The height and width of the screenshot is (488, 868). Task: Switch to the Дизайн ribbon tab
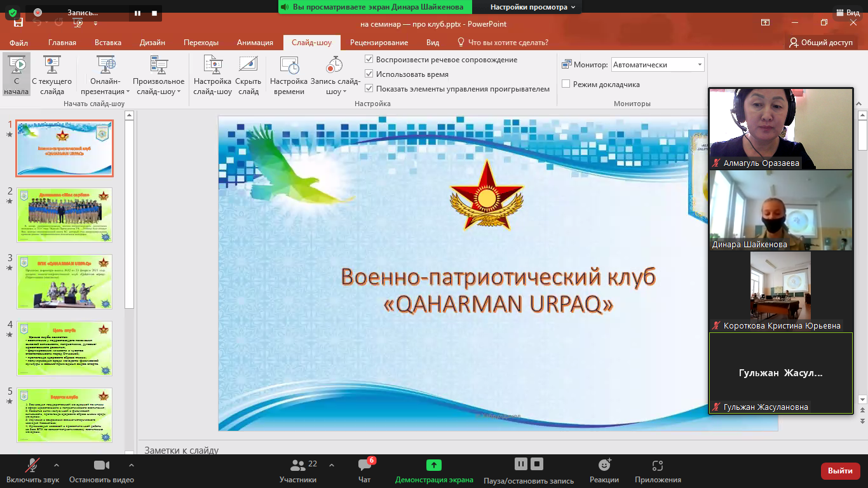153,43
